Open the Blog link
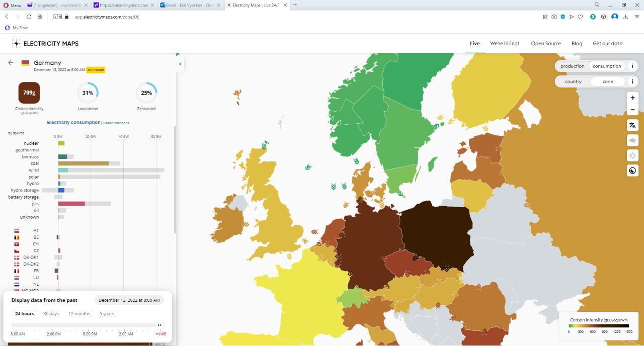644x346 pixels. click(577, 43)
